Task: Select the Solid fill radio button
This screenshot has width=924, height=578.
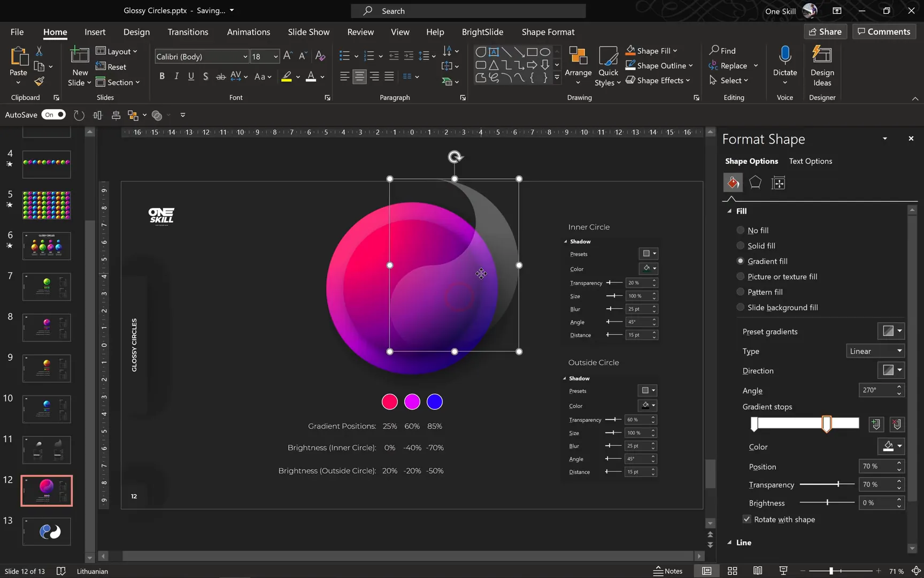Action: point(741,245)
